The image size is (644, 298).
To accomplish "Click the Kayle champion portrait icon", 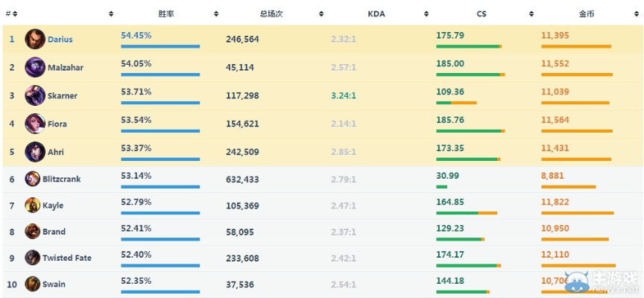I will click(x=33, y=205).
